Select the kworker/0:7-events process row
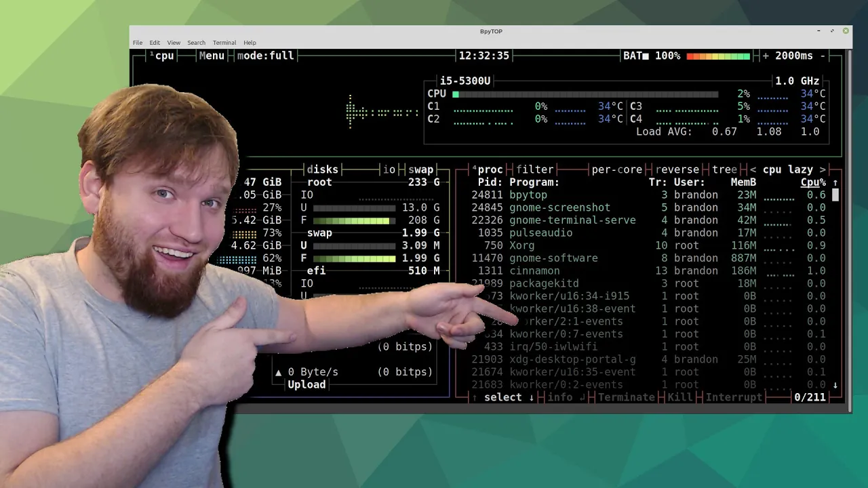The height and width of the screenshot is (488, 868). 648,334
